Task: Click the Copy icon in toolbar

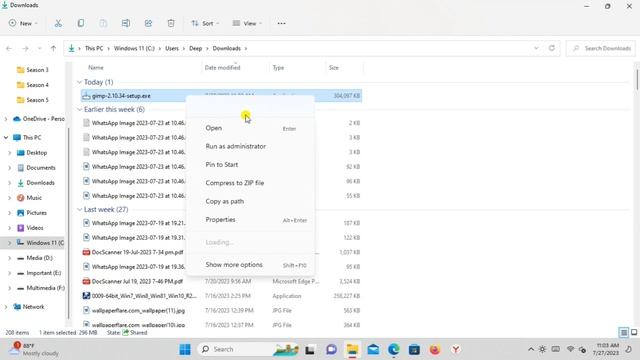Action: click(81, 23)
